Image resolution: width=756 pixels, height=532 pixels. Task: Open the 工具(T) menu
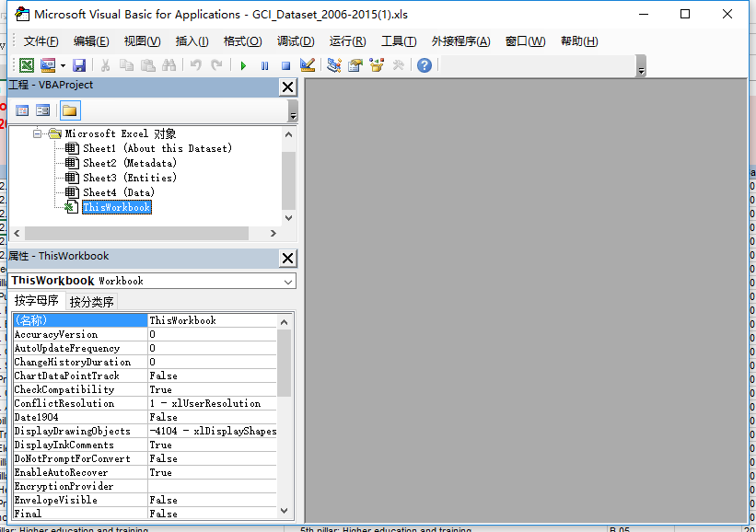point(399,41)
